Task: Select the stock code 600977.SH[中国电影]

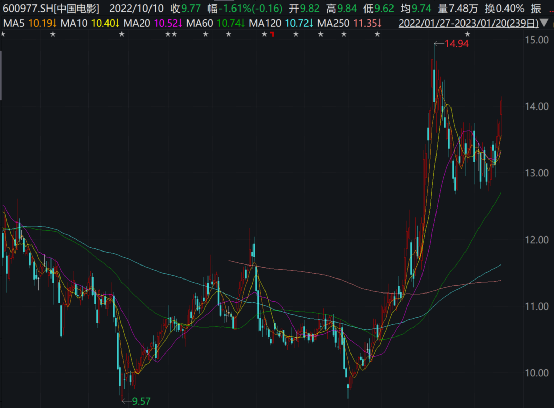Action: pos(51,8)
